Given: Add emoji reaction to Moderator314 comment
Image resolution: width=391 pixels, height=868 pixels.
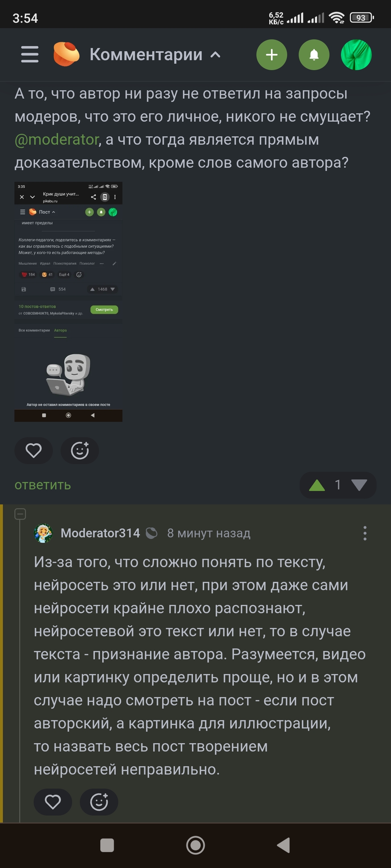Looking at the screenshot, I should pyautogui.click(x=99, y=802).
